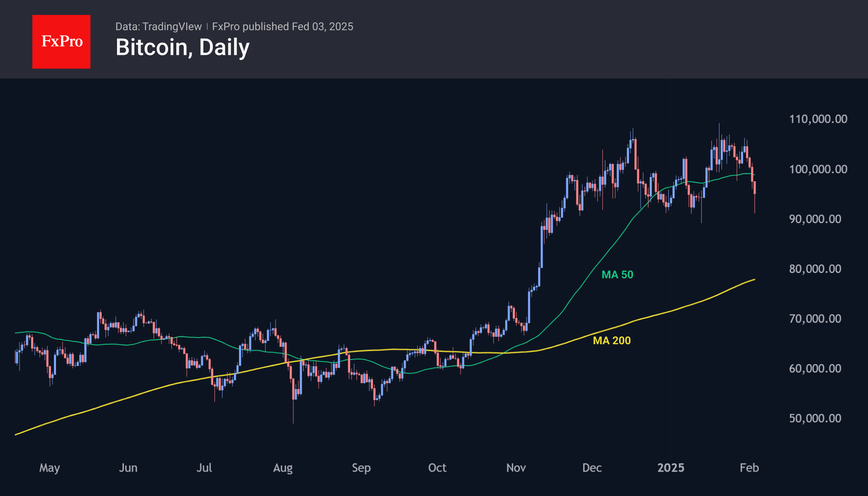Screen dimensions: 868x496
Task: Click the Feb label on time axis
Action: point(749,468)
